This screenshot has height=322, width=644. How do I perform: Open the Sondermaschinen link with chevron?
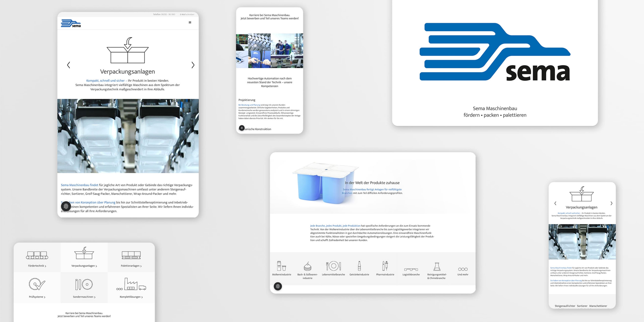[84, 297]
